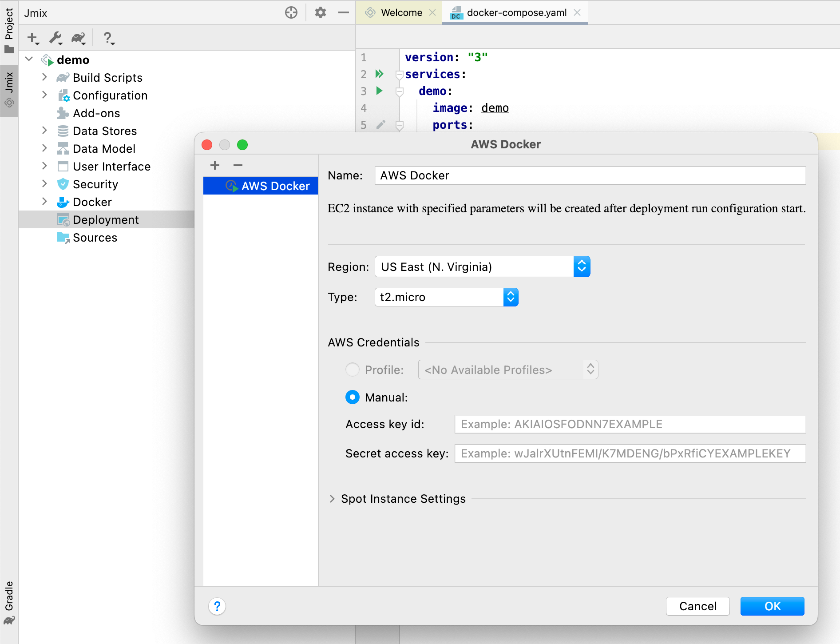Expand the Data Model node

click(x=44, y=148)
